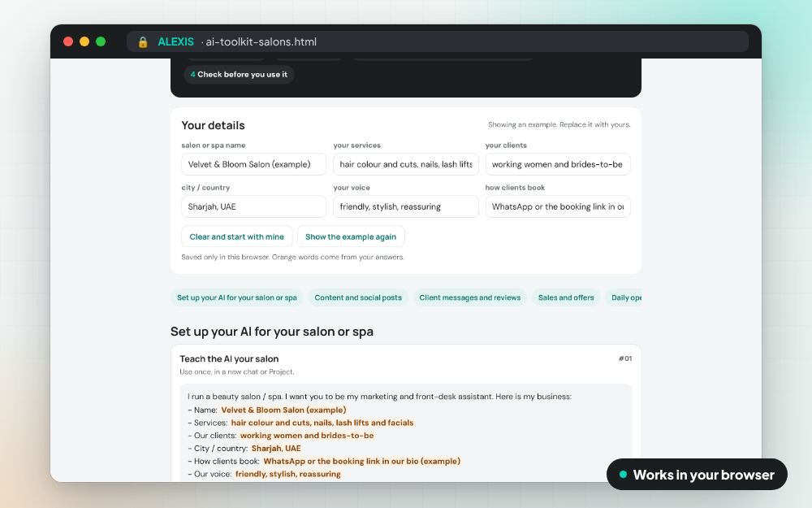Click 'Use once, in a new chat or Project.' text

236,371
